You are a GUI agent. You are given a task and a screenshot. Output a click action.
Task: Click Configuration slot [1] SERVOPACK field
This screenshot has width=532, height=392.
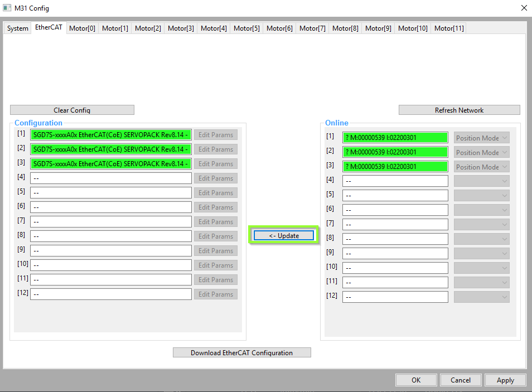coord(111,135)
